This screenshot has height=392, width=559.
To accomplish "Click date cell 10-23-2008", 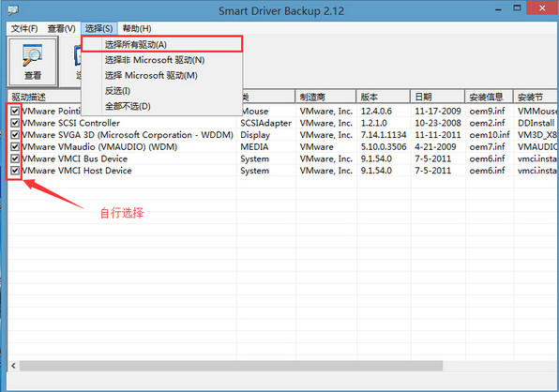I will 438,123.
